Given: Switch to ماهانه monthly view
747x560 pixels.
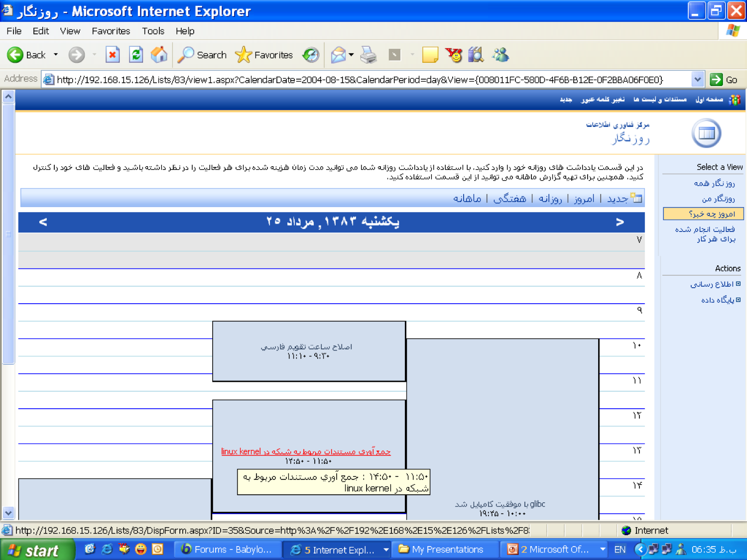Looking at the screenshot, I should click(467, 198).
